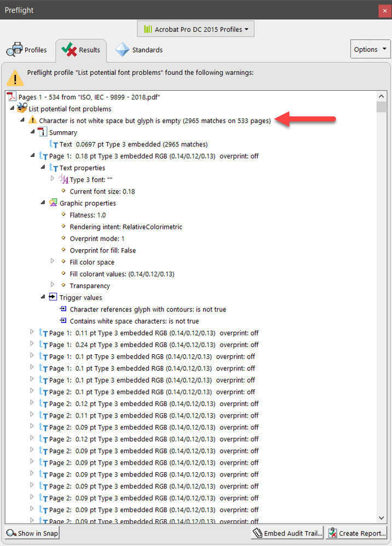
Task: Click the text icon of Page 1: 0.11 pt
Action: click(x=43, y=332)
